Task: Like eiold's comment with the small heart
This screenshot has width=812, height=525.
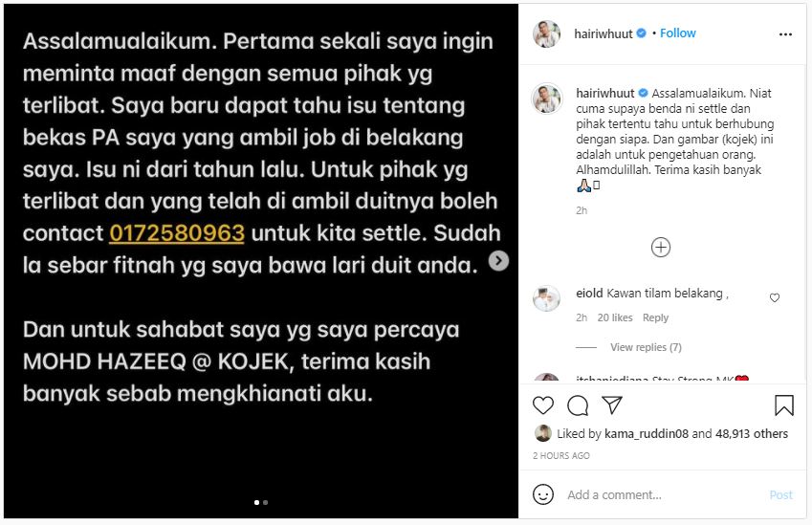Action: point(774,297)
